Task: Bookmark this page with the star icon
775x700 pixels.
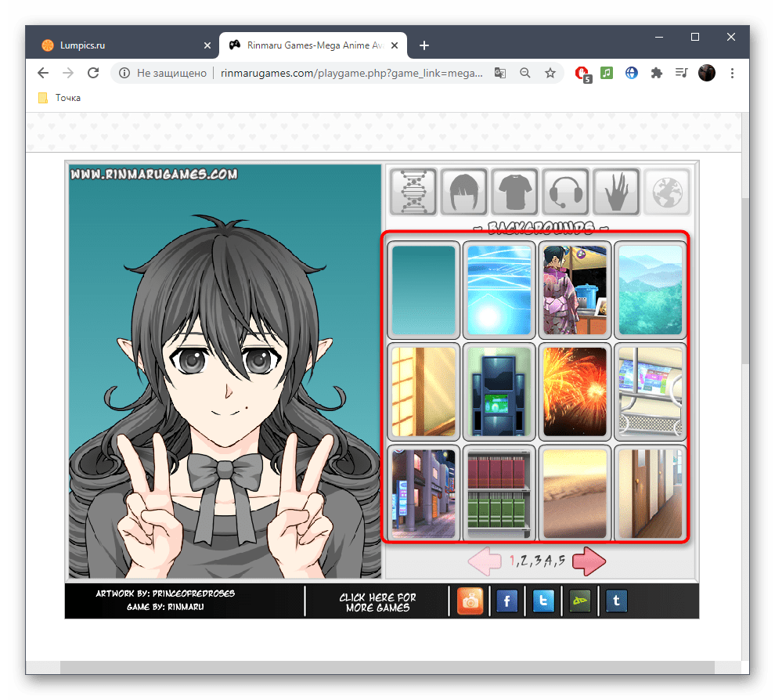Action: pos(550,73)
